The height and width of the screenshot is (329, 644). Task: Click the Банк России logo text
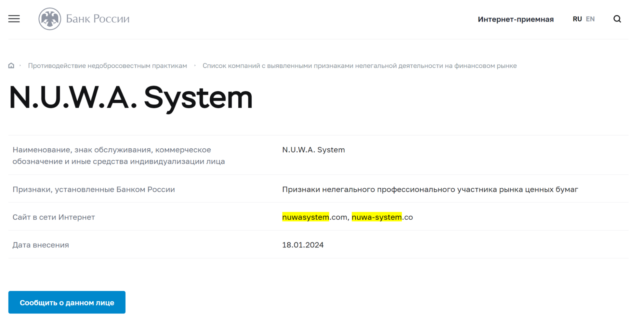tap(98, 19)
